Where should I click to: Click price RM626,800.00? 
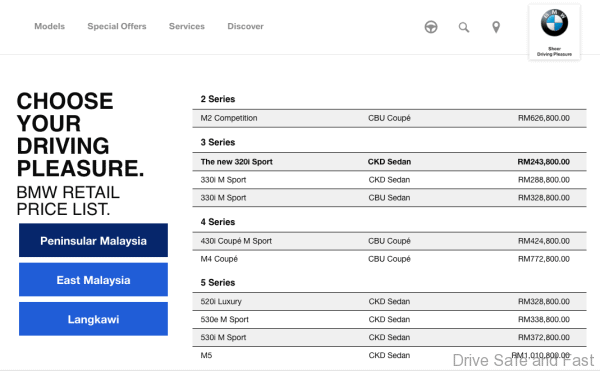[544, 118]
